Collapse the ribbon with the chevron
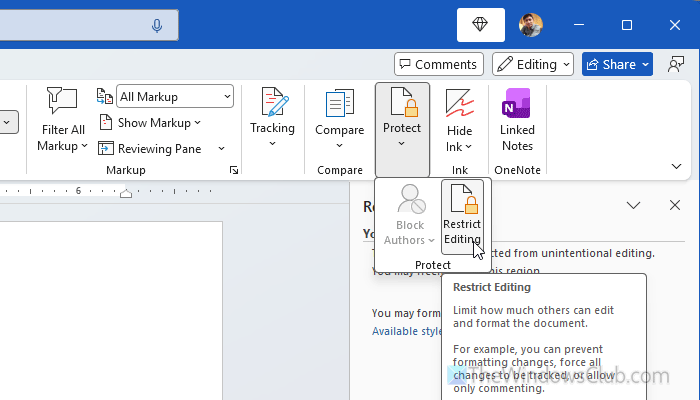Image resolution: width=700 pixels, height=400 pixels. (x=676, y=167)
